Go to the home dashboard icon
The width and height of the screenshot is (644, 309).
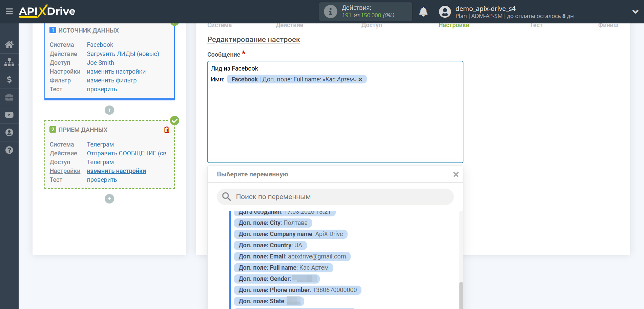[x=9, y=44]
